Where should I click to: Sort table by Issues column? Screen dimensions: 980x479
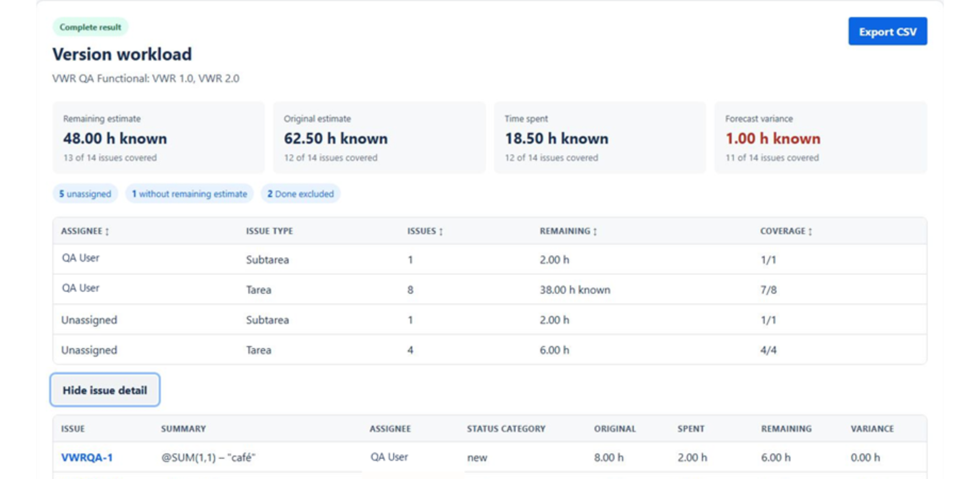pyautogui.click(x=425, y=231)
